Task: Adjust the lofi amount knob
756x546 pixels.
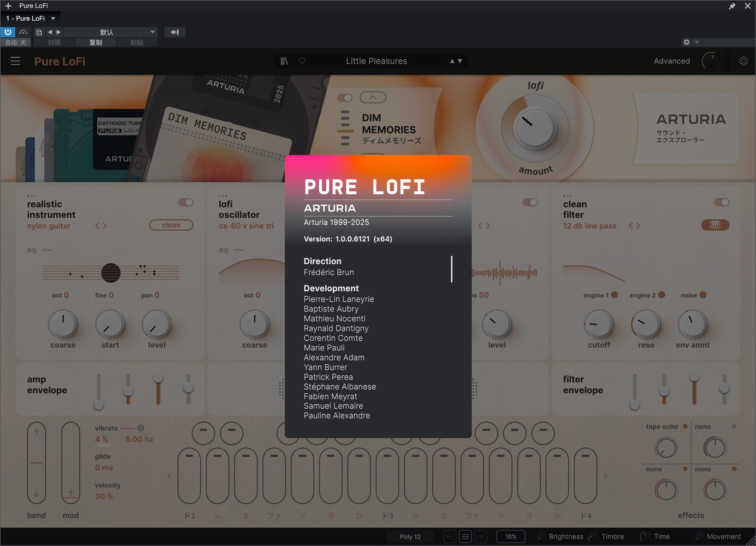Action: [534, 128]
